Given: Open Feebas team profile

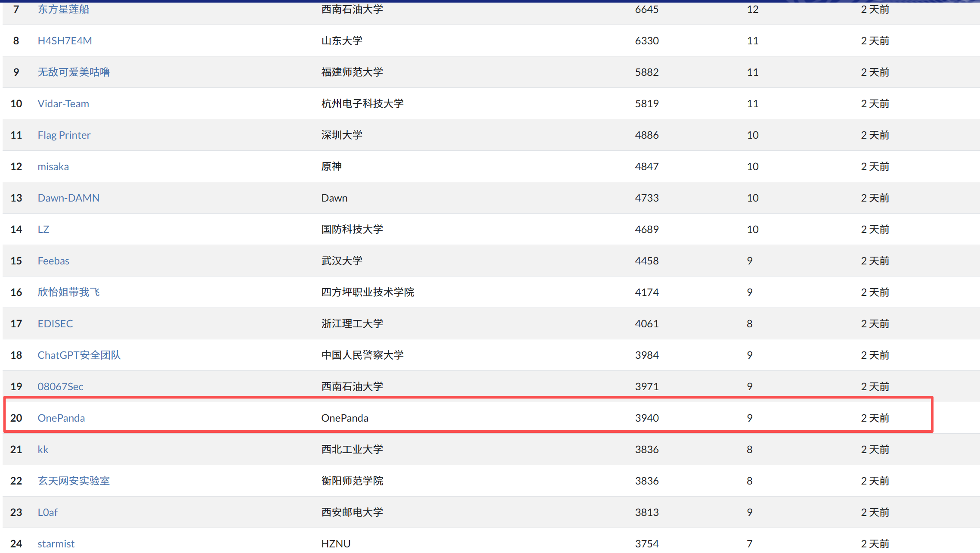Looking at the screenshot, I should coord(53,261).
